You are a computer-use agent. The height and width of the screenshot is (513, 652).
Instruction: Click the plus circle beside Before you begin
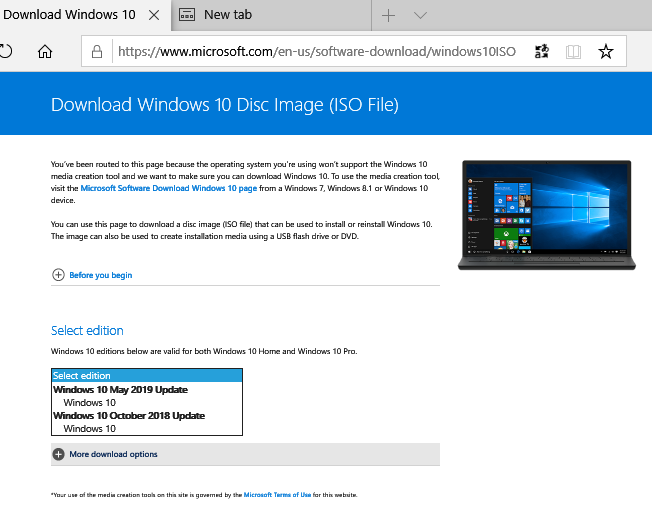tap(58, 275)
